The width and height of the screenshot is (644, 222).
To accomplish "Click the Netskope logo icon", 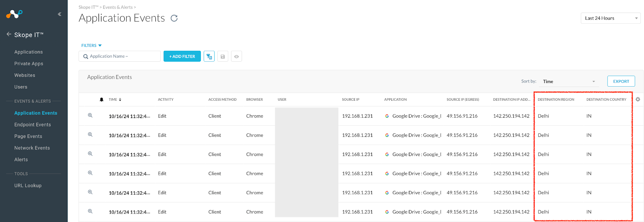I will point(14,14).
